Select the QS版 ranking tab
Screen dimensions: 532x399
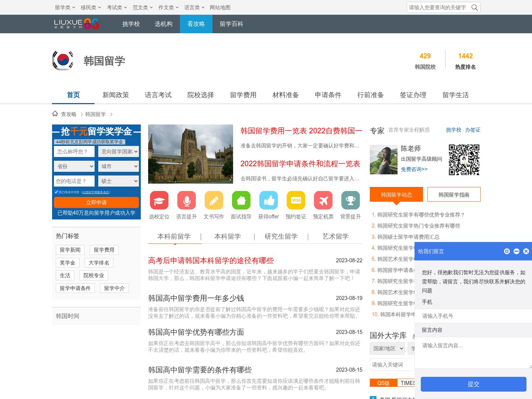[x=383, y=383]
